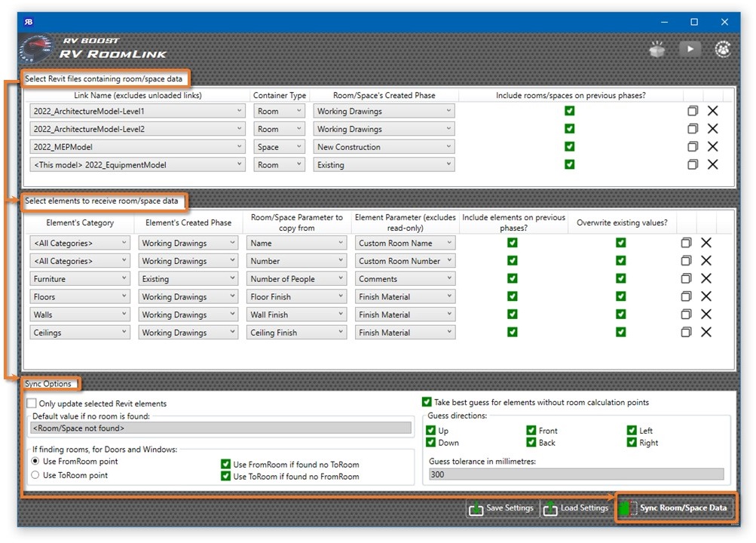Expand the Ceiling Finish parameter dropdown
The height and width of the screenshot is (543, 756).
pyautogui.click(x=296, y=332)
